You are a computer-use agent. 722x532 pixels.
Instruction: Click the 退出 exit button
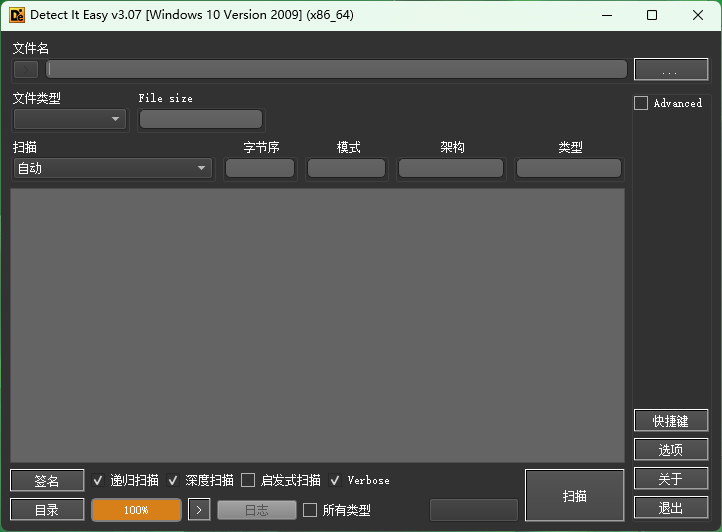click(x=670, y=508)
